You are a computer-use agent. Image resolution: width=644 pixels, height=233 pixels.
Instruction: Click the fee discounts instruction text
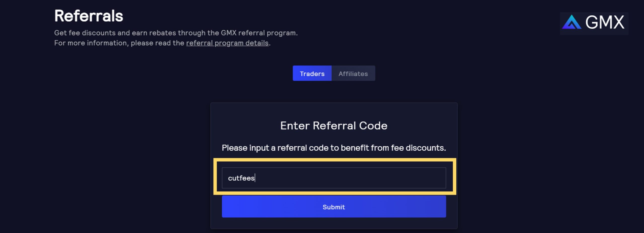click(x=334, y=148)
